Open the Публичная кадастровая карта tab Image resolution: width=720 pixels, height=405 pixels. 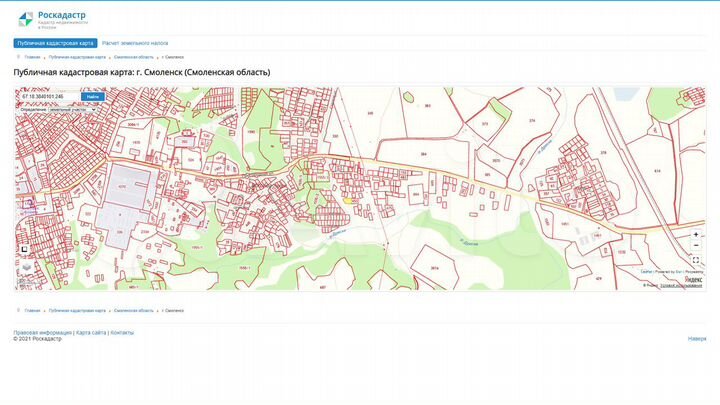(x=55, y=43)
